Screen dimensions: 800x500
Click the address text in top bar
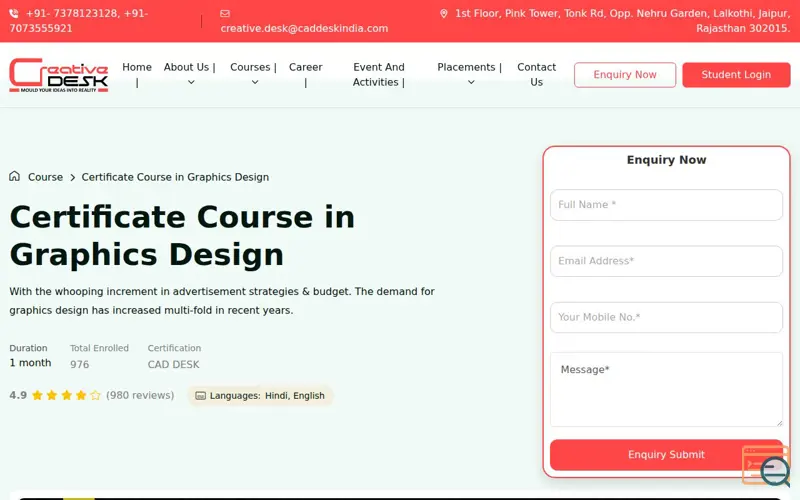pos(622,21)
